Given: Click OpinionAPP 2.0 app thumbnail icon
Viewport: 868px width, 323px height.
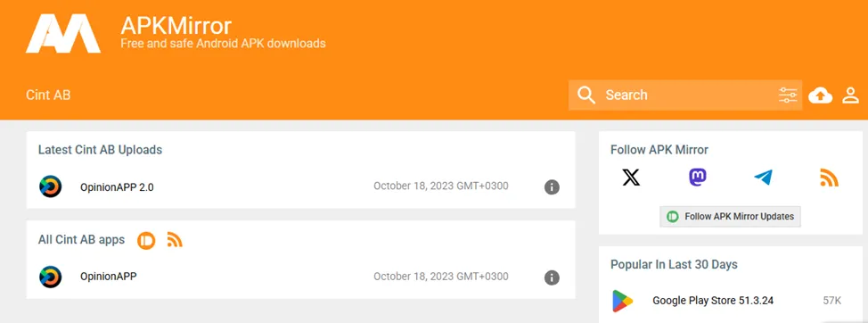Looking at the screenshot, I should tap(51, 186).
